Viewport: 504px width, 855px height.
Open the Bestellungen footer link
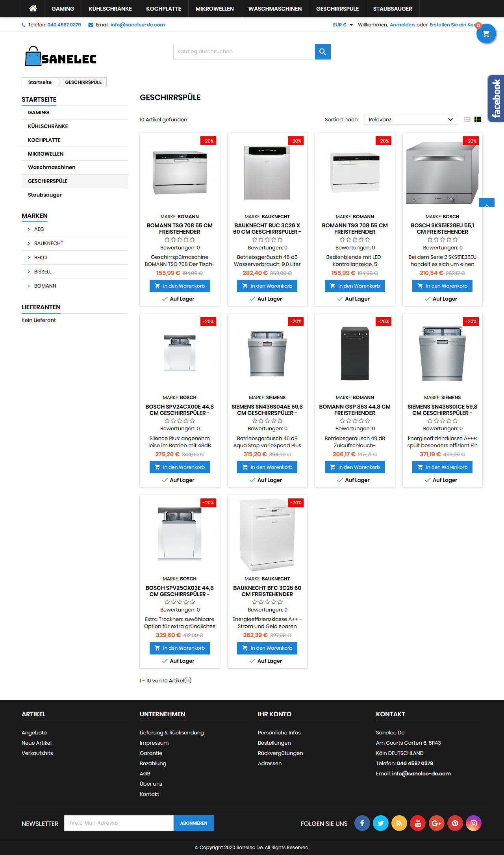click(274, 743)
